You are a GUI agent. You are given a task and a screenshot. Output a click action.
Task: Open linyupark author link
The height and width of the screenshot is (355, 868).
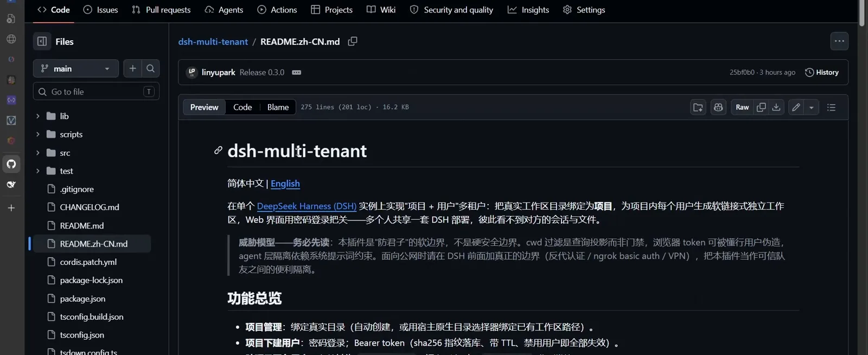click(219, 72)
